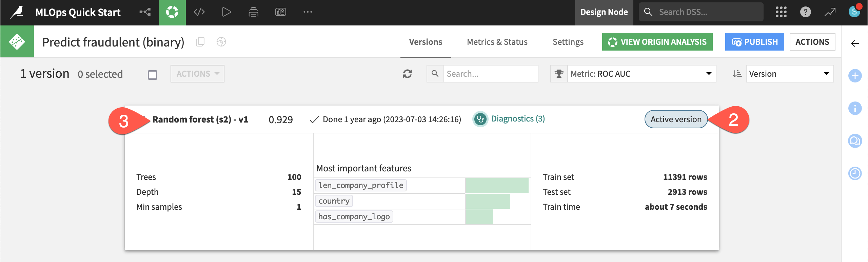Image resolution: width=868 pixels, height=262 pixels.
Task: Expand the Metric: ROC AUC dropdown
Action: click(x=641, y=74)
